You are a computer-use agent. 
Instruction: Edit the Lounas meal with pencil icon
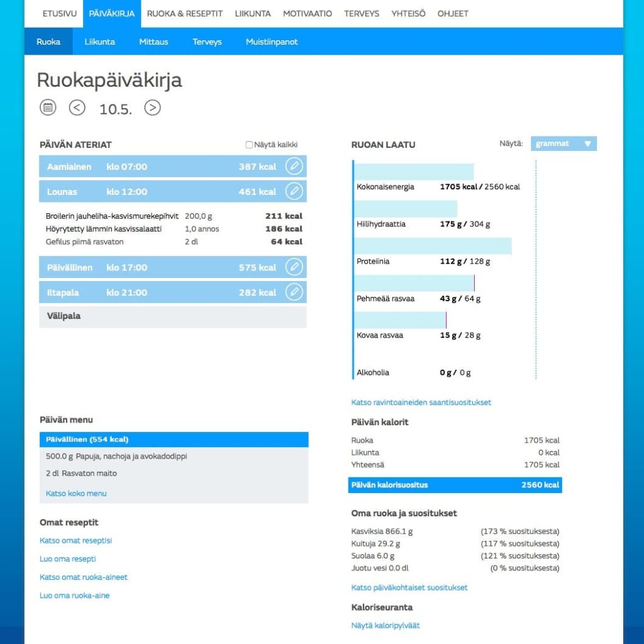[294, 191]
